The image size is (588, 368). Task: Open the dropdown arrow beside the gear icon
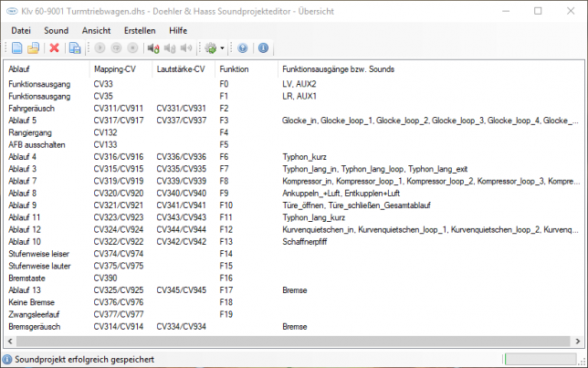click(222, 48)
